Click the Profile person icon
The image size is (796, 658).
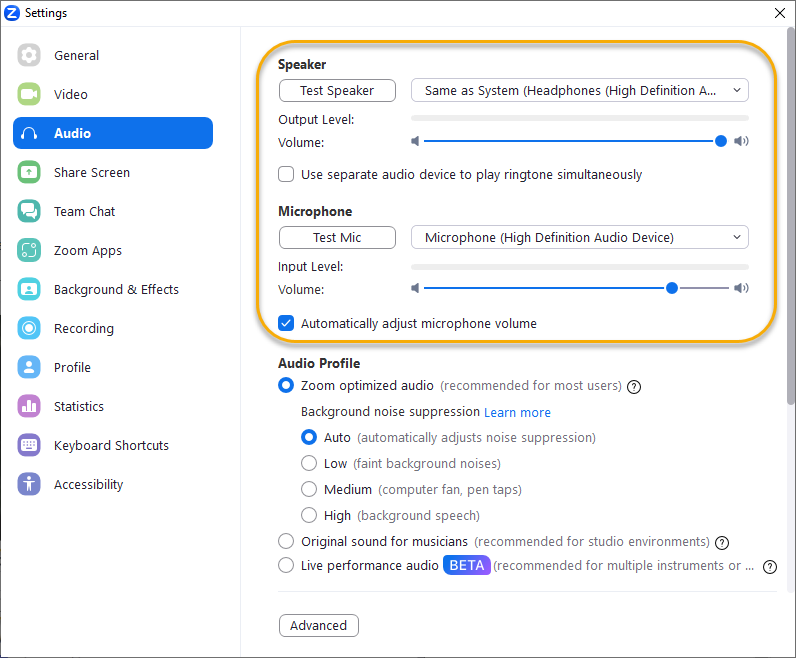(x=29, y=367)
